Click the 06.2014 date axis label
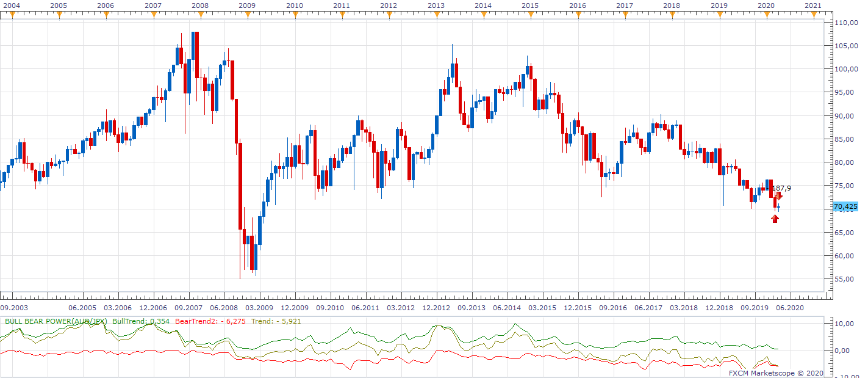 click(x=507, y=308)
